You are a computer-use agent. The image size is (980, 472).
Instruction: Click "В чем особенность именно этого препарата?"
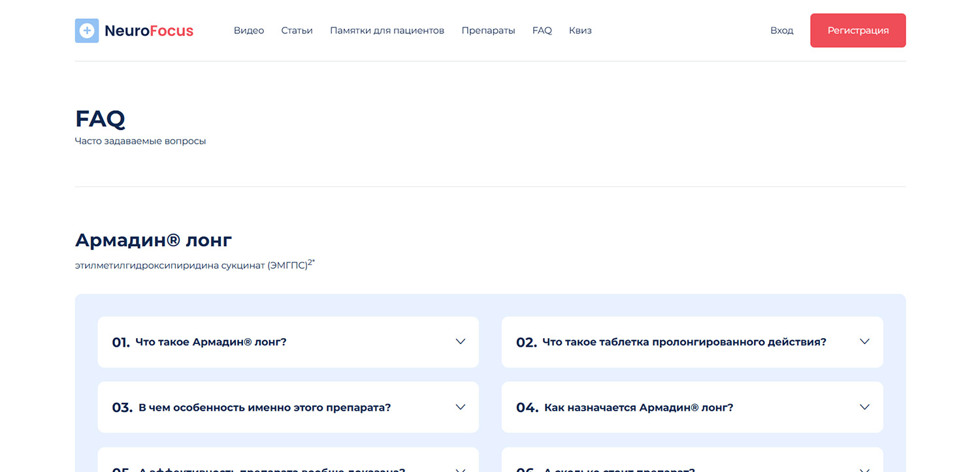click(264, 408)
